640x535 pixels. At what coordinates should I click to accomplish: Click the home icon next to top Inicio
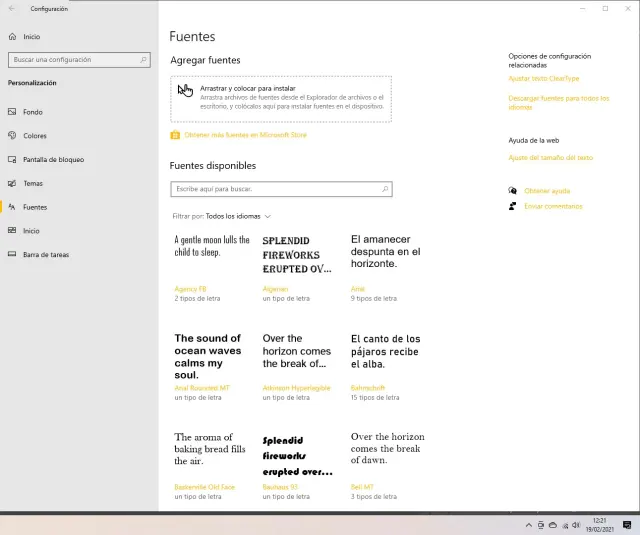click(x=12, y=37)
